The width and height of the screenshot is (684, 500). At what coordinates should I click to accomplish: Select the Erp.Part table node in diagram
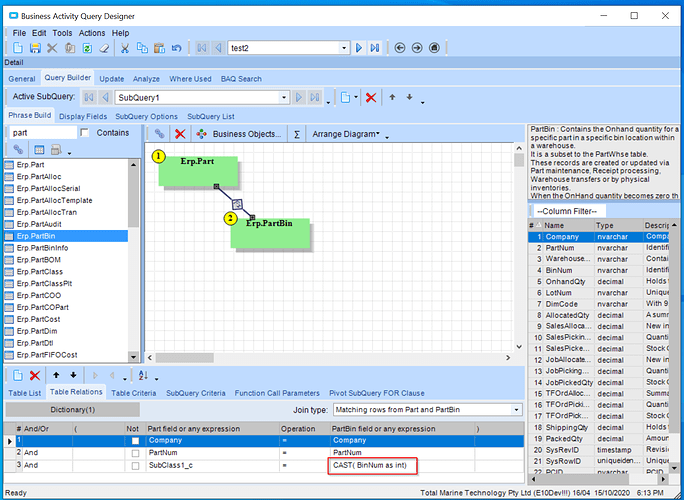[x=198, y=171]
